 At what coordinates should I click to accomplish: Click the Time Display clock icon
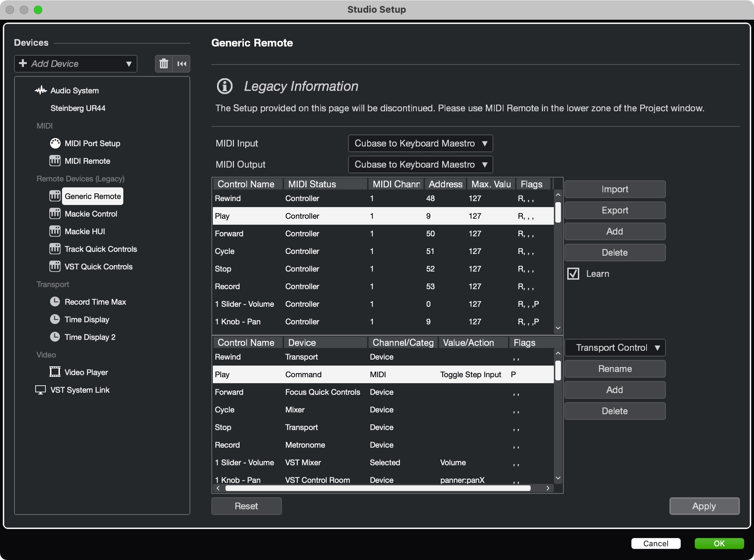point(55,319)
